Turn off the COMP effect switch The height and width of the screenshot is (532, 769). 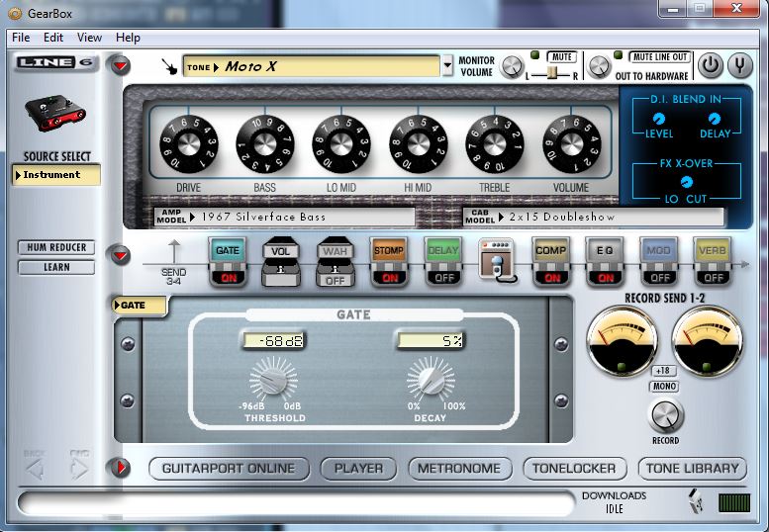tap(551, 278)
